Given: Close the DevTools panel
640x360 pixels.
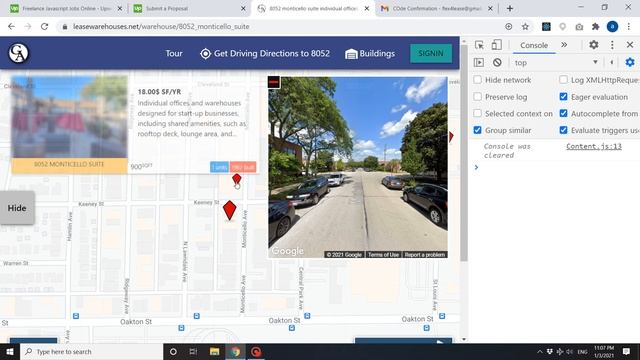Looking at the screenshot, I should (x=630, y=45).
